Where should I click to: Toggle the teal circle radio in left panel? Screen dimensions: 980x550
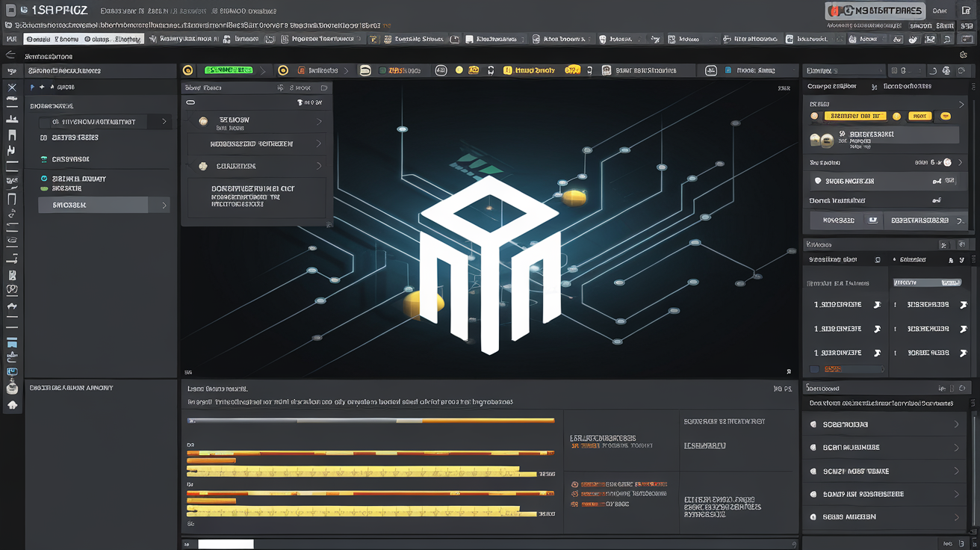[44, 179]
